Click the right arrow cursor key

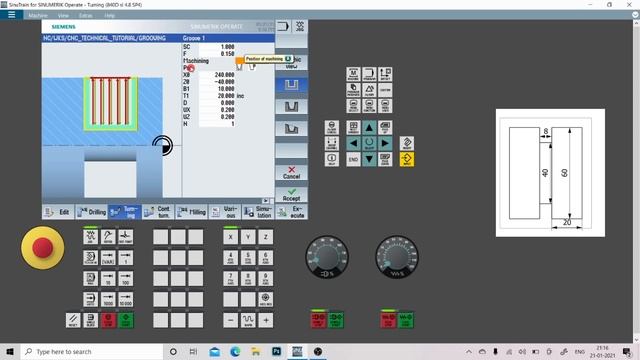(385, 143)
